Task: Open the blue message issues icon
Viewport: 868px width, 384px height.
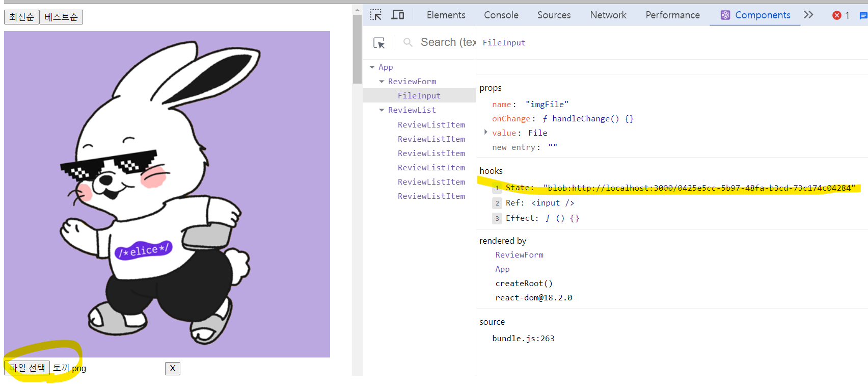Action: pos(863,16)
